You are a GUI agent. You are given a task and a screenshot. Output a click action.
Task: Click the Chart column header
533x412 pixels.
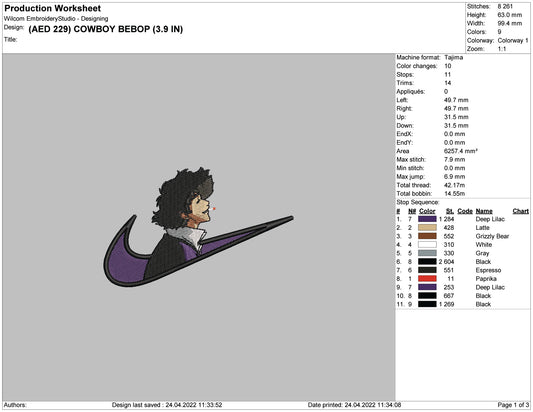pos(520,211)
